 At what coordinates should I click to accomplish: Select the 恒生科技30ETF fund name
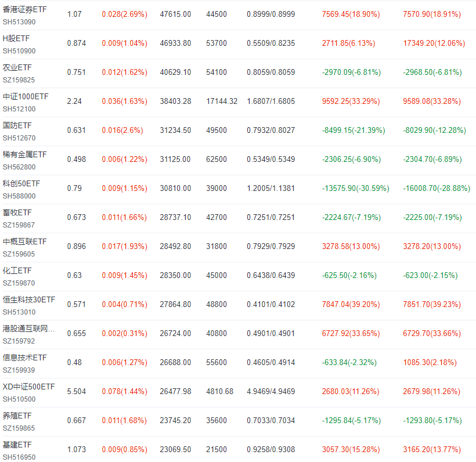pyautogui.click(x=29, y=300)
